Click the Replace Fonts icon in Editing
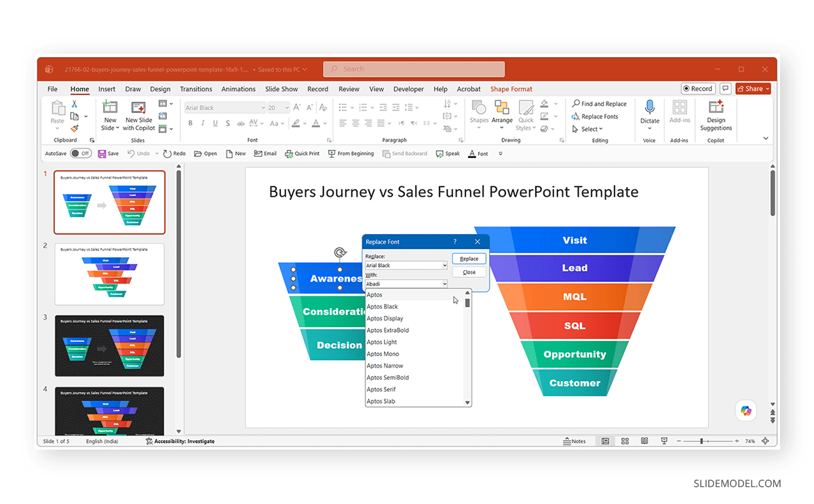The image size is (814, 504). click(576, 117)
